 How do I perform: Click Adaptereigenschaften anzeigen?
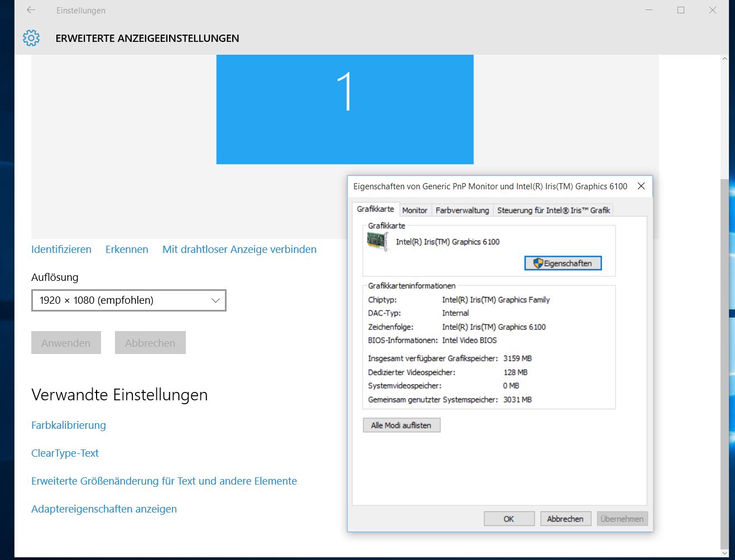point(104,509)
